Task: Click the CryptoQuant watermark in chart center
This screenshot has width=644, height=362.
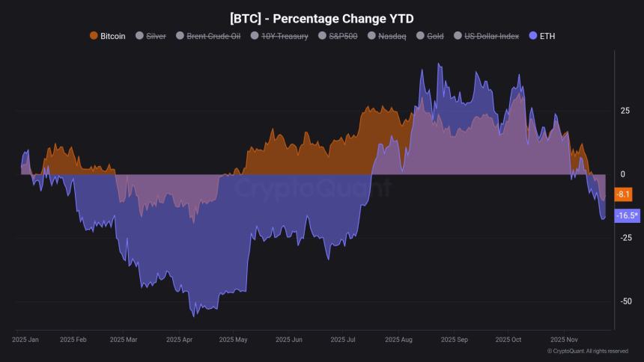Action: point(313,187)
